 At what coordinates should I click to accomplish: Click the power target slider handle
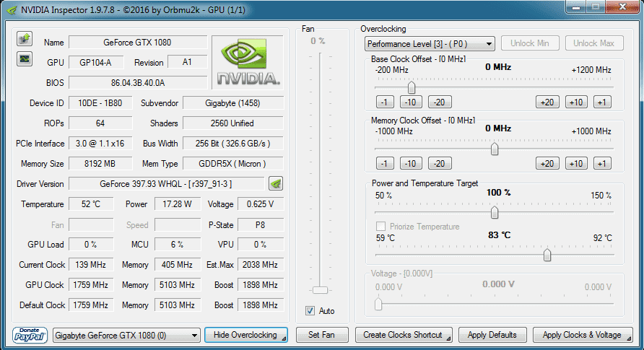point(495,213)
